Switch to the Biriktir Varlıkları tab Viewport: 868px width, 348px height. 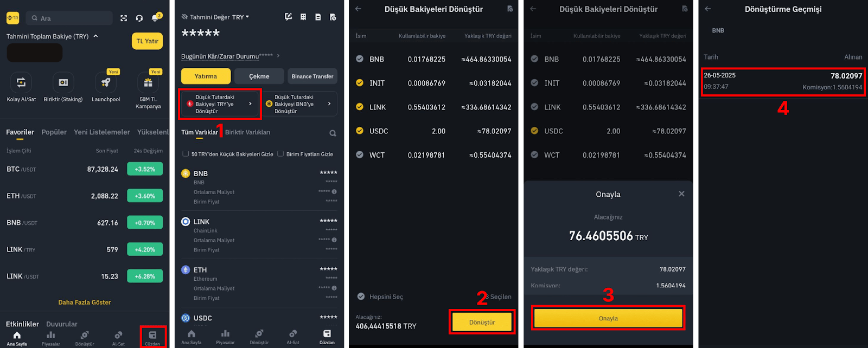click(x=247, y=132)
